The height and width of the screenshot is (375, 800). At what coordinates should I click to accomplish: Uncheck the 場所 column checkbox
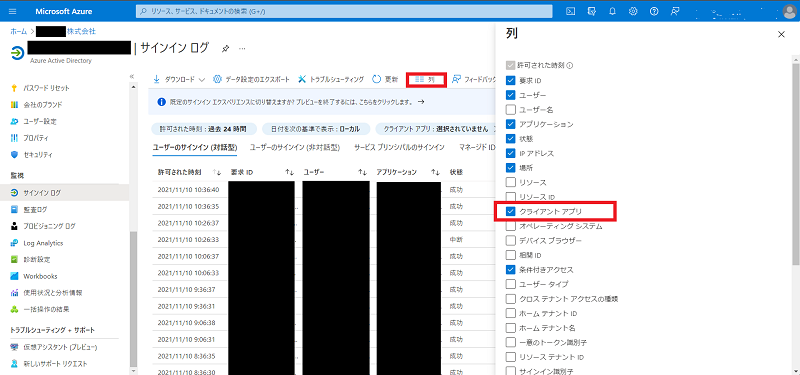[511, 167]
